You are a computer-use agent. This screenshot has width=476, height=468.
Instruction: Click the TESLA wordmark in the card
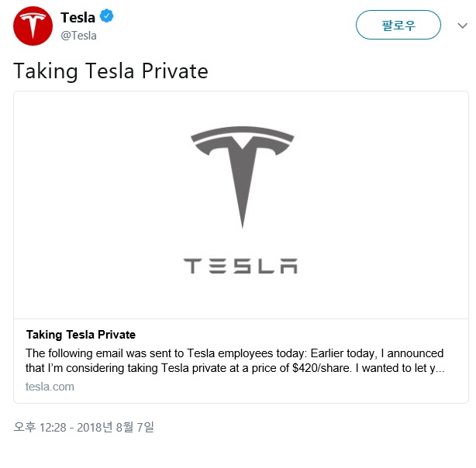[x=241, y=266]
